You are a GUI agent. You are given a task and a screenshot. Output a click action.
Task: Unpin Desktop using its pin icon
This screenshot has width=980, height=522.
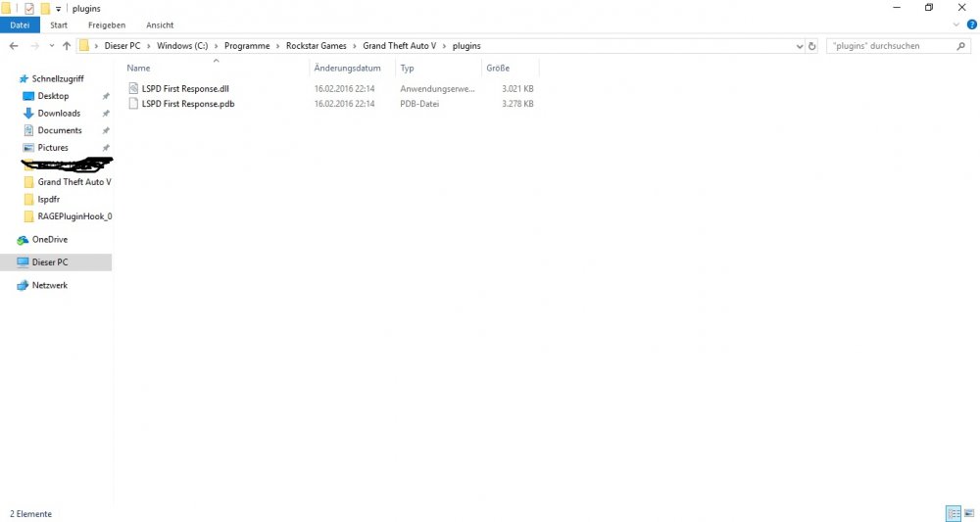pos(106,96)
